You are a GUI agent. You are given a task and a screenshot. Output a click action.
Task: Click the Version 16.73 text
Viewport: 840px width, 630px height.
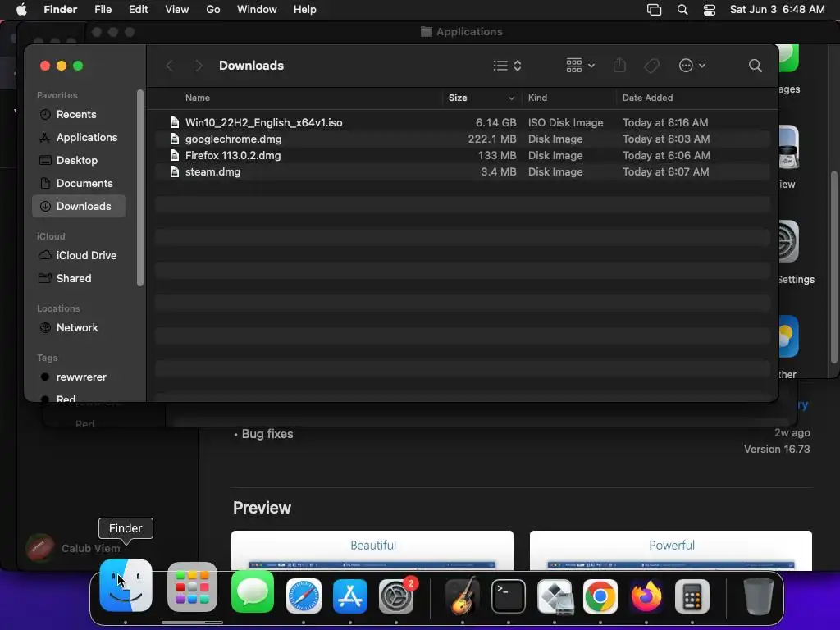tap(777, 450)
